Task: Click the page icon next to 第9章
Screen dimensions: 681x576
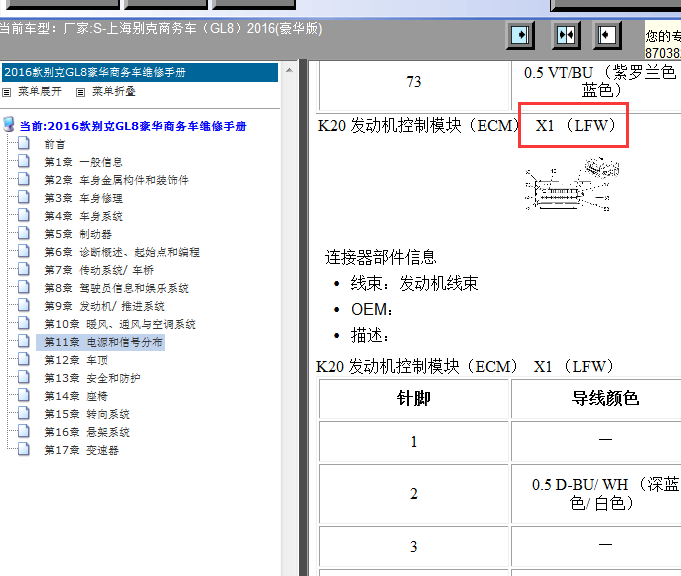Action: click(24, 305)
